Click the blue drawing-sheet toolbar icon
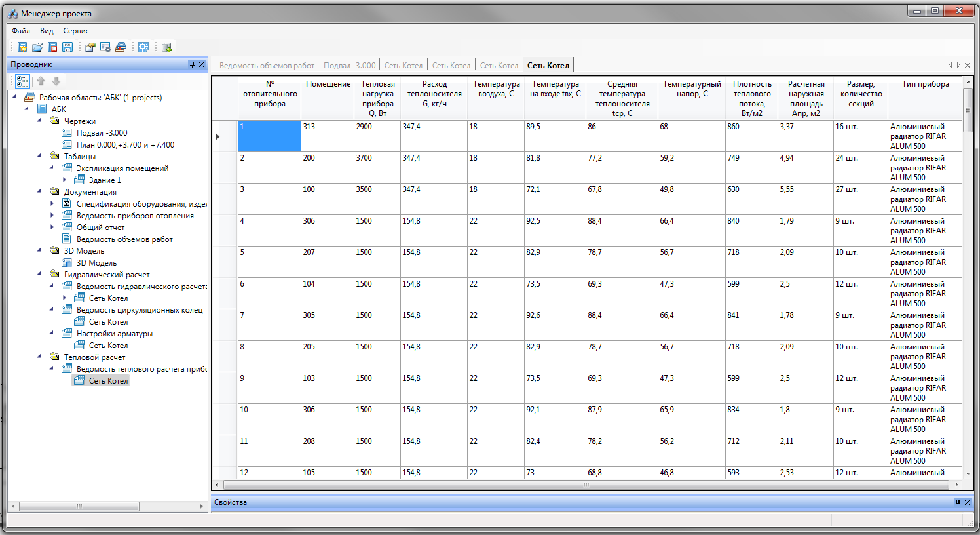980x535 pixels. [143, 47]
